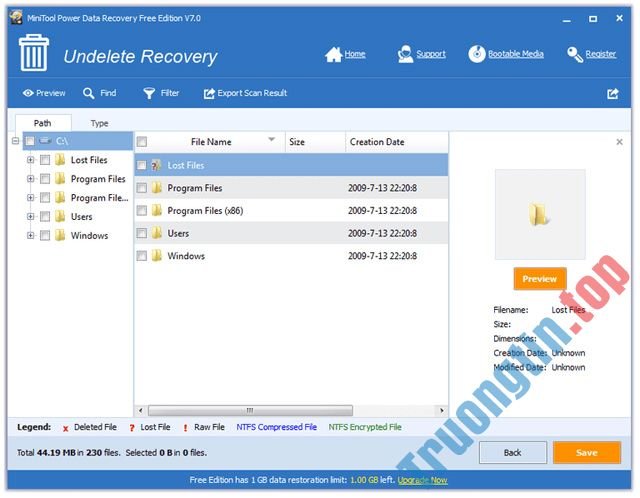Click the Program Files folder icon in file list
The height and width of the screenshot is (498, 640).
point(156,188)
